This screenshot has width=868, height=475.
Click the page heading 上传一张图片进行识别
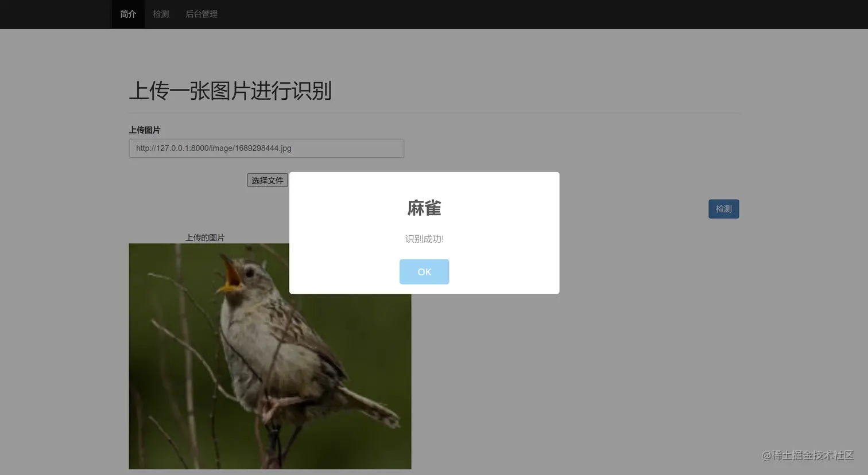231,91
